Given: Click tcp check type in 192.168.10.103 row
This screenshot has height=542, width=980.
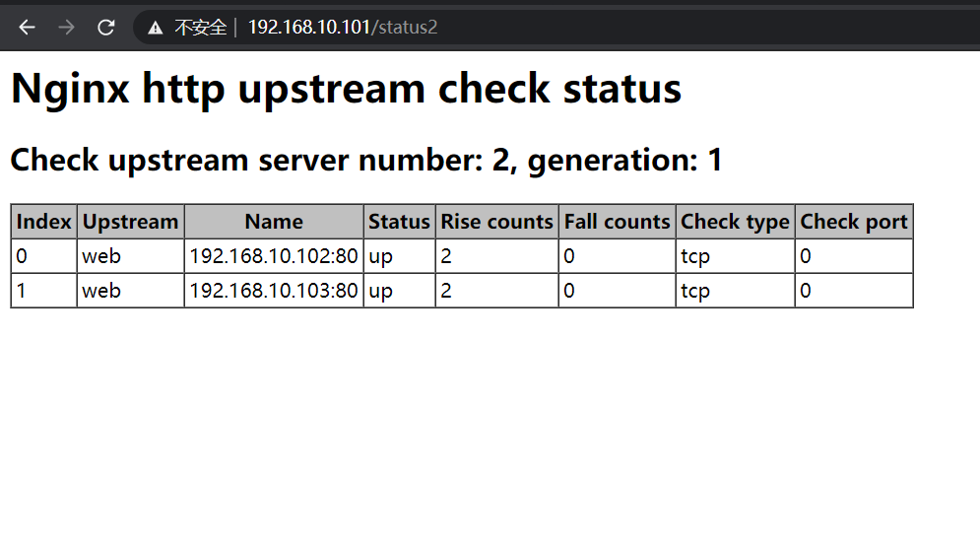Looking at the screenshot, I should click(x=735, y=290).
